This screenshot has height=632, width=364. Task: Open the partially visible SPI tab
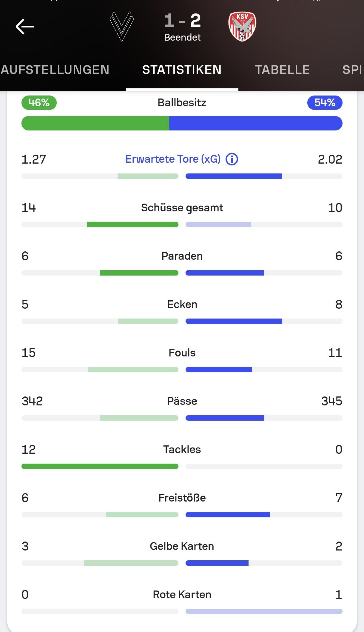pos(353,70)
